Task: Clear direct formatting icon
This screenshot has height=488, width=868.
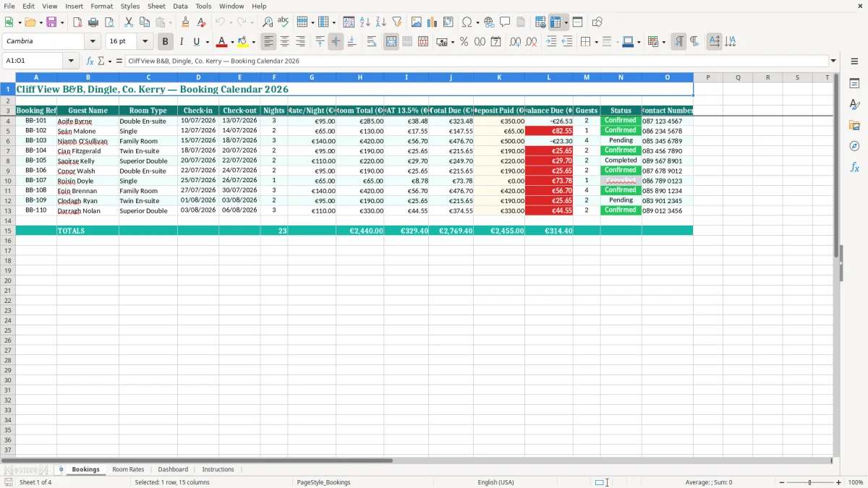Action: 201,22
